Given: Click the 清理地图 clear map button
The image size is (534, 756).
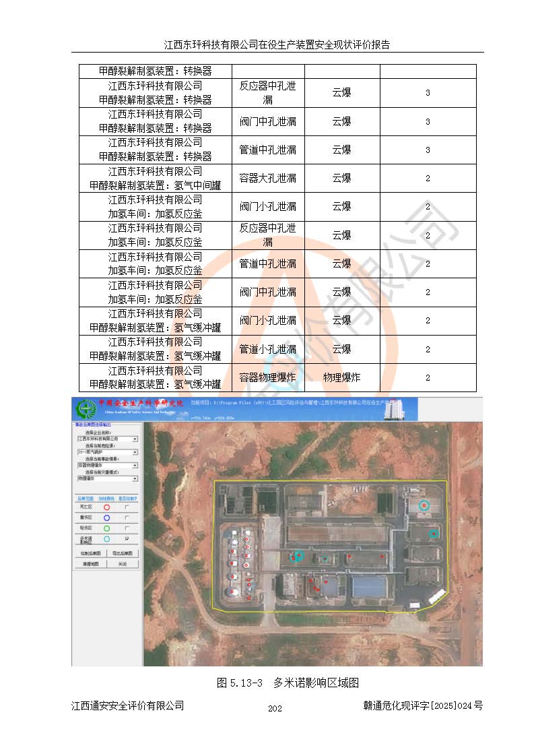Looking at the screenshot, I should coord(90,563).
